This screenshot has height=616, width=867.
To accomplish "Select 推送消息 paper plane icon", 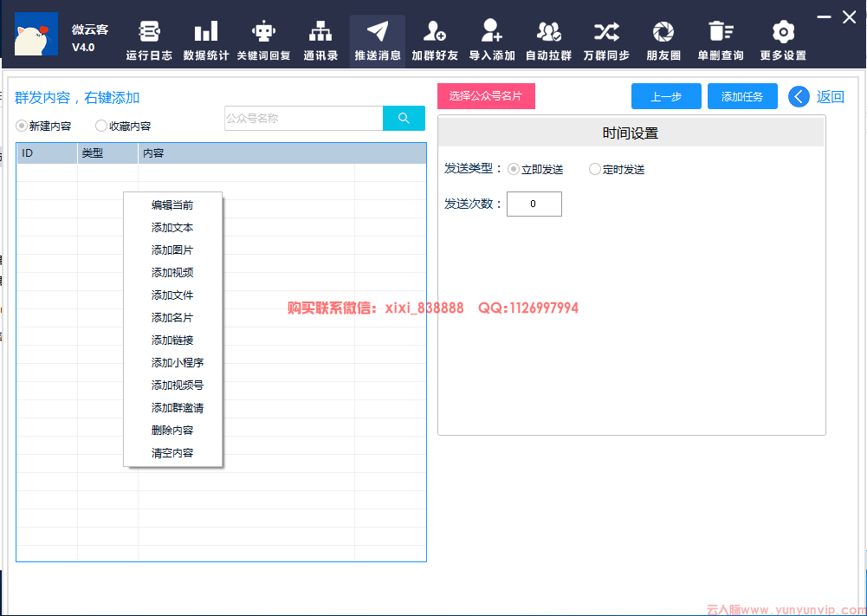I will click(378, 32).
